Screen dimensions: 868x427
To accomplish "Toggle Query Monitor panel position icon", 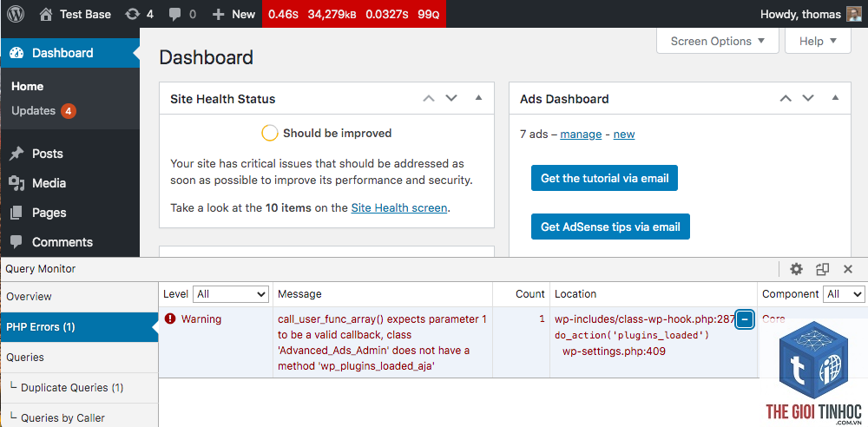I will (823, 269).
